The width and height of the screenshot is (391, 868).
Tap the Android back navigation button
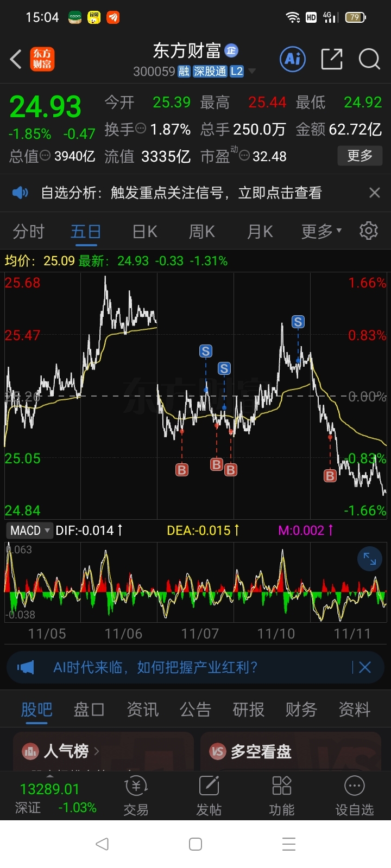point(102,844)
